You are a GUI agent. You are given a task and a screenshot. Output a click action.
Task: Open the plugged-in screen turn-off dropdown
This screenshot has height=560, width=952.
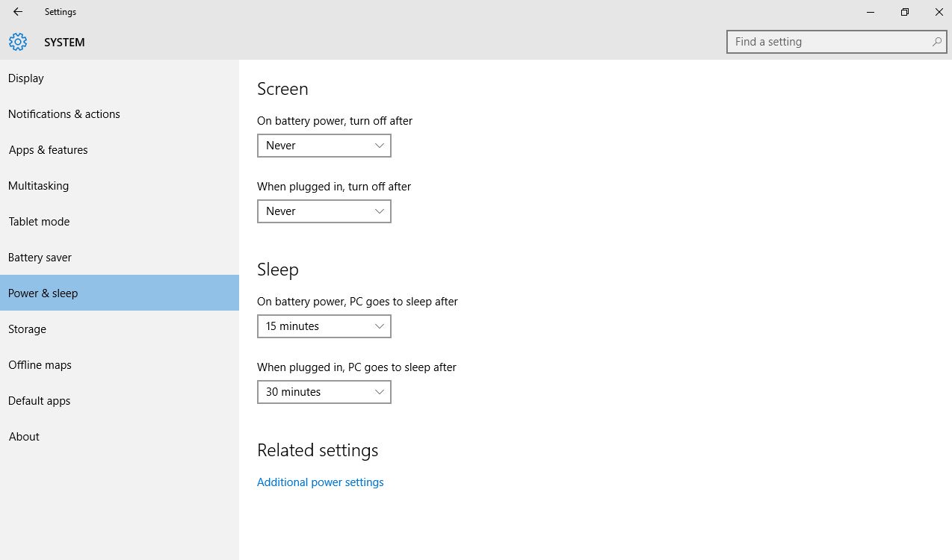(324, 211)
